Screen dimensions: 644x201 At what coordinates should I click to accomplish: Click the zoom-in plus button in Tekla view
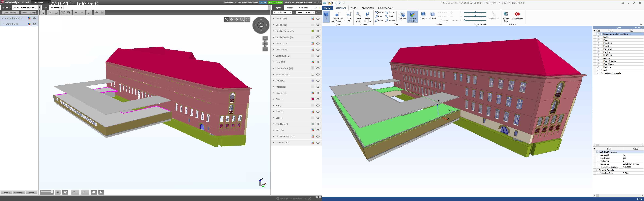tap(265, 38)
